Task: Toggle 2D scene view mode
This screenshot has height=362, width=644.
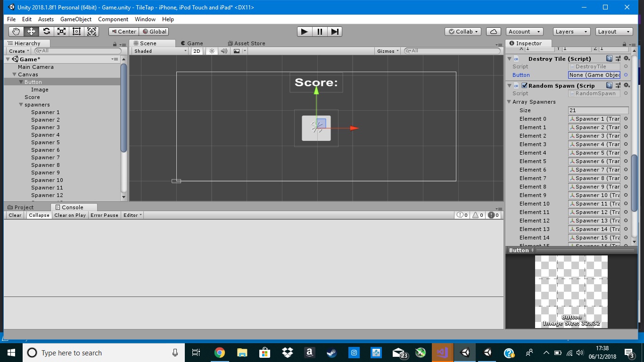Action: (x=197, y=51)
